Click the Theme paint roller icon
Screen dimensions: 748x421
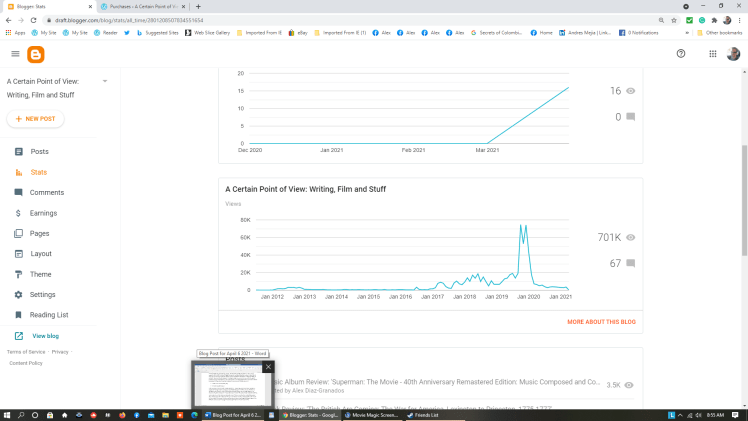point(19,274)
